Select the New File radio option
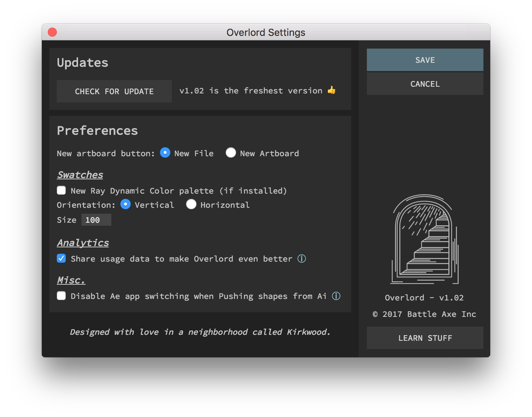This screenshot has width=532, height=417. click(165, 152)
